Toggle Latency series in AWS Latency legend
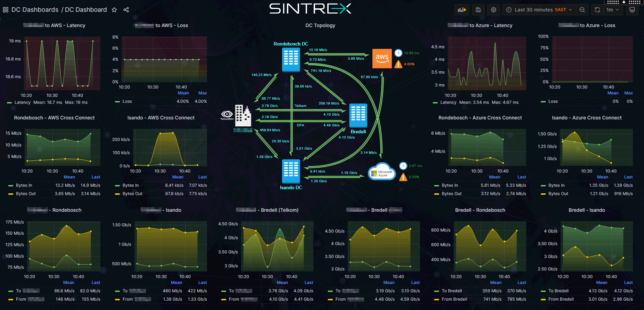 (x=23, y=102)
